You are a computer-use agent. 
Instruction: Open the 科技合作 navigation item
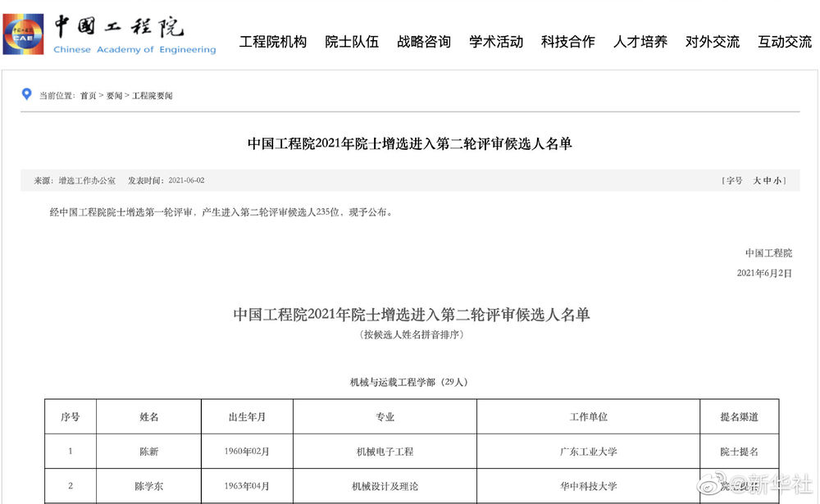tap(568, 42)
